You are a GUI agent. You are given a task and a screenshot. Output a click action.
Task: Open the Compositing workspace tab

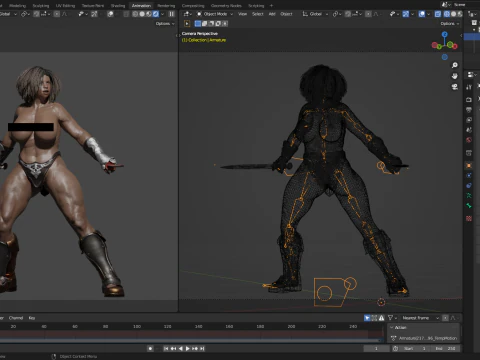(193, 6)
